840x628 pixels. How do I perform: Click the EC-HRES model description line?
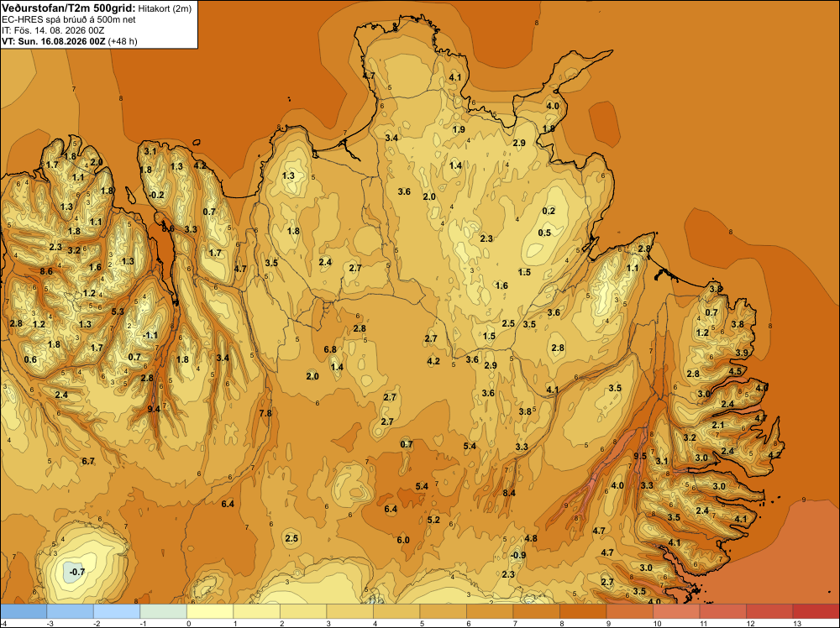point(69,19)
